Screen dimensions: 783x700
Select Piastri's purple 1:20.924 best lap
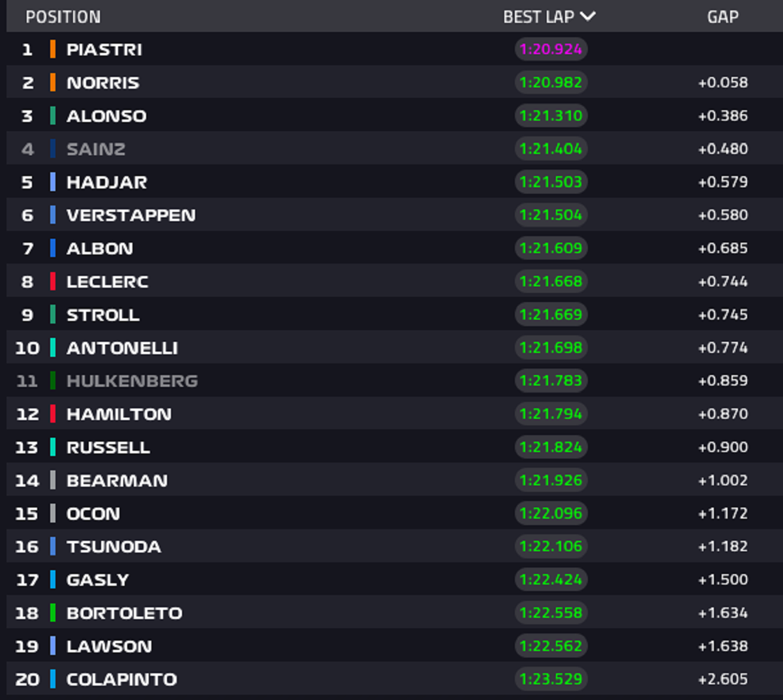point(551,50)
